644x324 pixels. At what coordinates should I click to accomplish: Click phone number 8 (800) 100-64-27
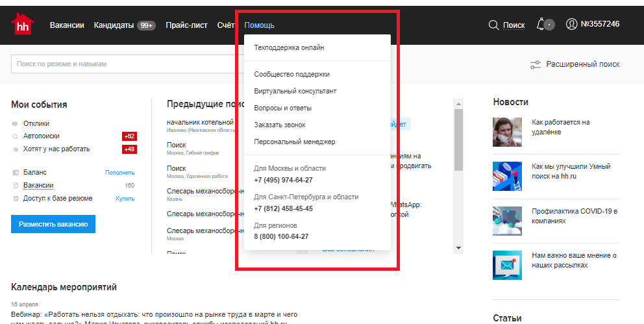click(281, 236)
